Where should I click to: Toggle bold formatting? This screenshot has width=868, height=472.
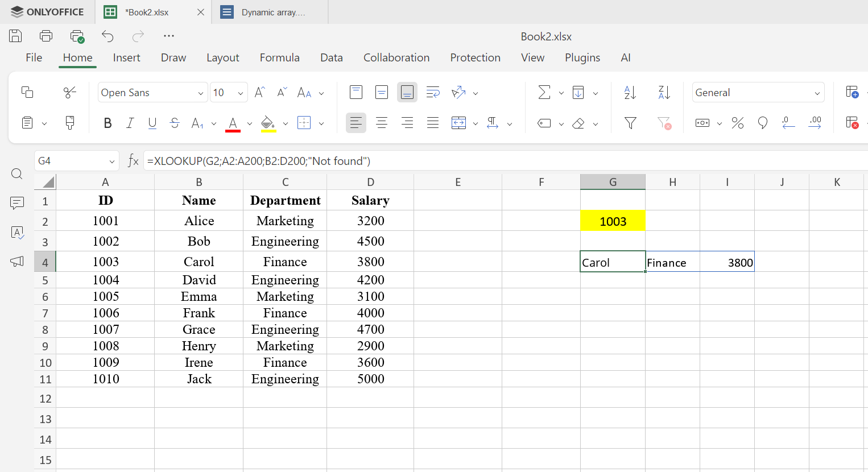point(108,123)
